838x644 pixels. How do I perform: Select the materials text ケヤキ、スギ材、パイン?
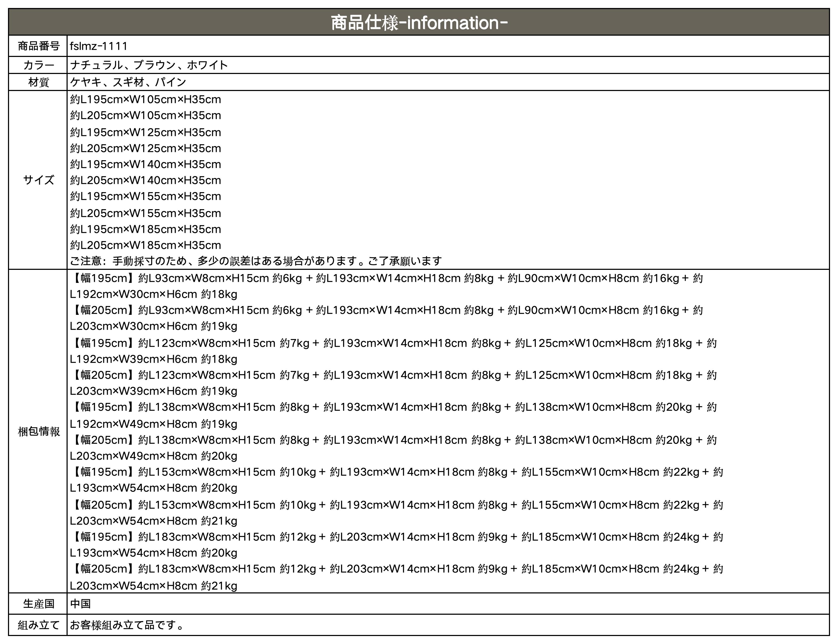tap(128, 82)
